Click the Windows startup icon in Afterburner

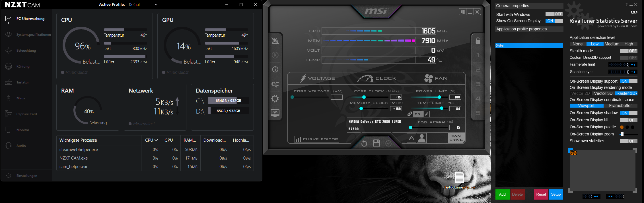point(463,12)
